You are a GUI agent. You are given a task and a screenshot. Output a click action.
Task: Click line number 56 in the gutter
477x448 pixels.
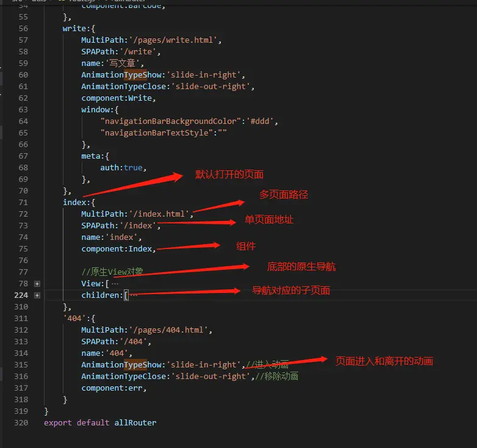pyautogui.click(x=23, y=28)
